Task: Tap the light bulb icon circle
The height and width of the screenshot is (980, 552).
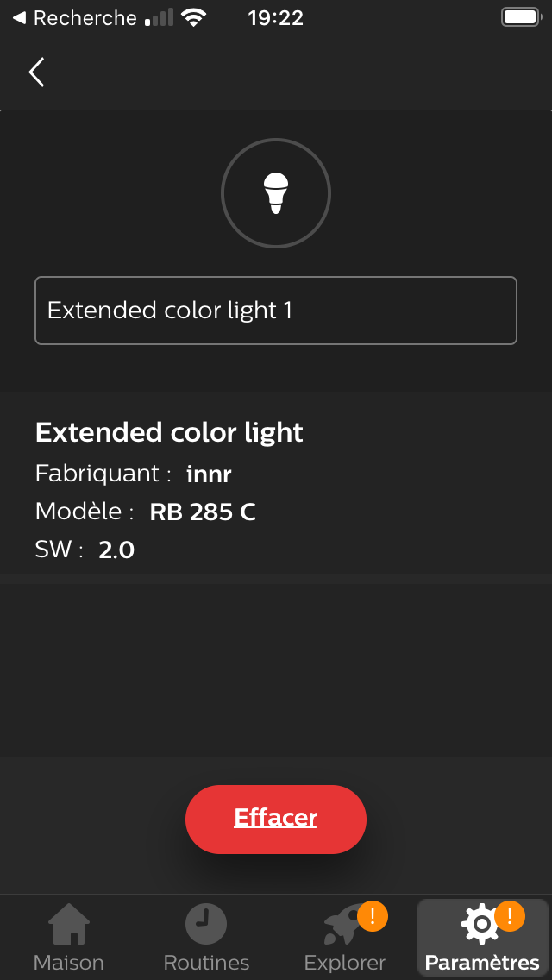Action: point(276,194)
